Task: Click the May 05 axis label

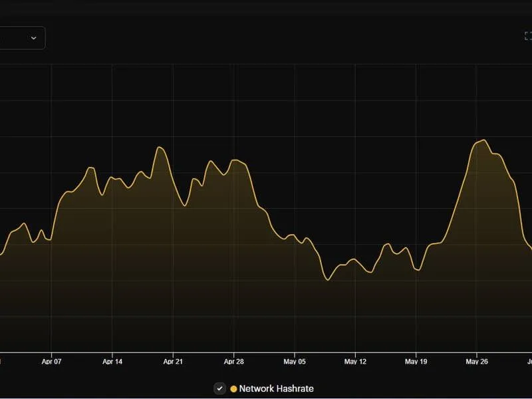Action: point(295,362)
